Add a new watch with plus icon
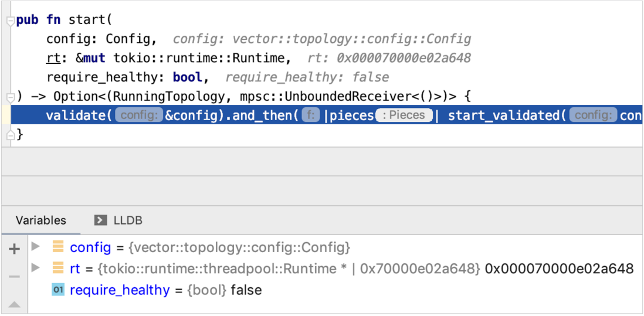Viewport: 644px width, 316px height. coord(15,249)
